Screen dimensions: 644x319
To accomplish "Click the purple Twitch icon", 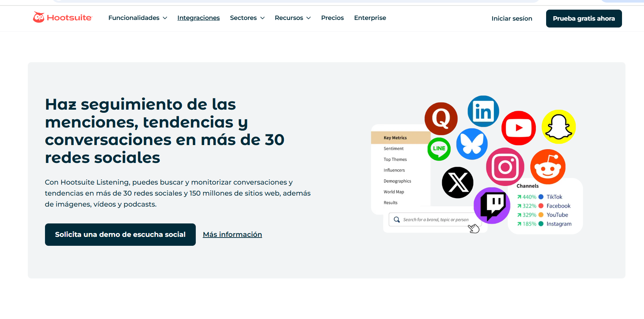I will pos(492,206).
